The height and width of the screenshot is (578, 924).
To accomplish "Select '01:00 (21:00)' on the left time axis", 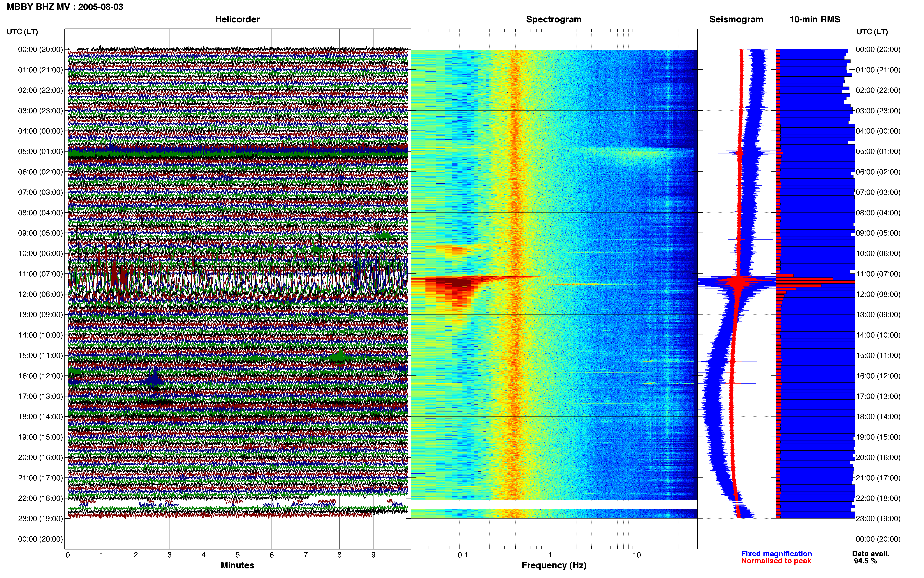I will coord(41,70).
